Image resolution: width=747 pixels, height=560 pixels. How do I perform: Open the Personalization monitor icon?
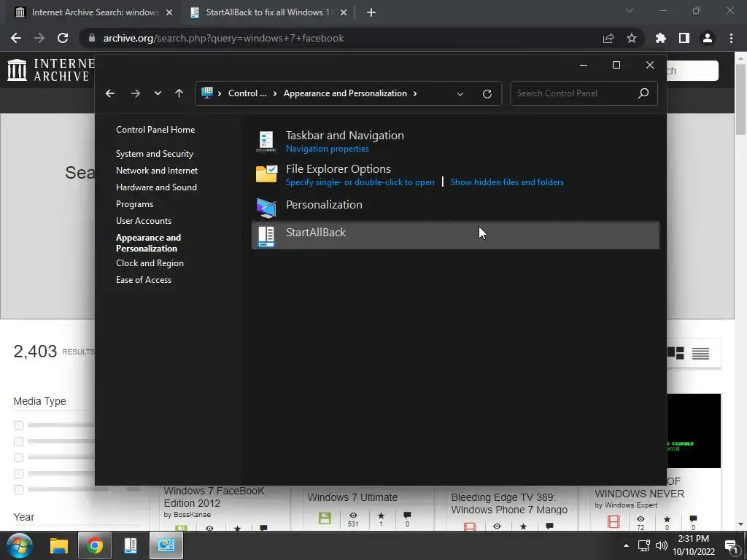pos(266,208)
